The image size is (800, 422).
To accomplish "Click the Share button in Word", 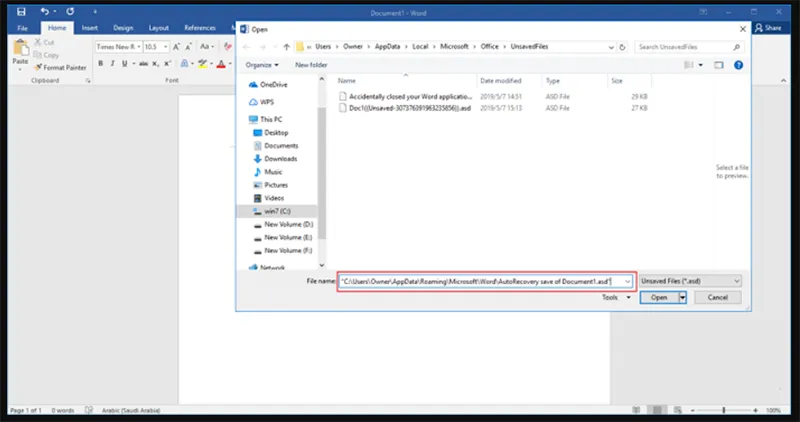I will point(768,28).
